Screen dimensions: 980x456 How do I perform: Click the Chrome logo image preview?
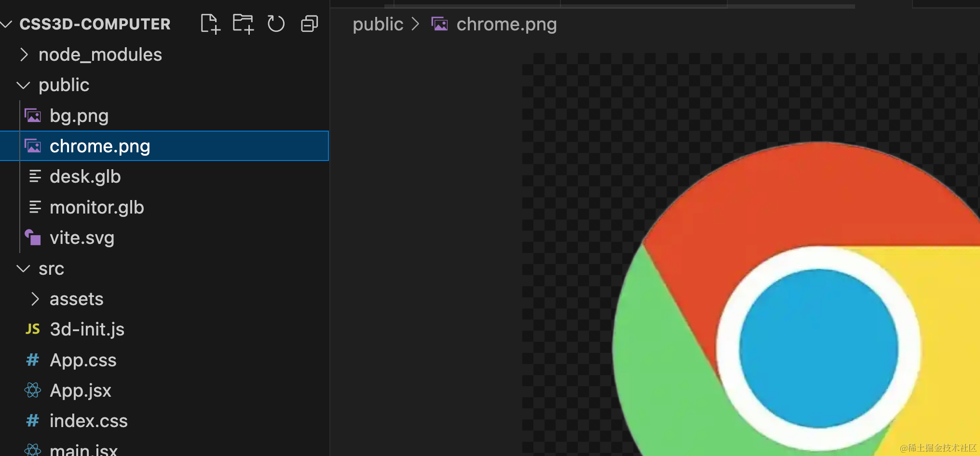[796, 299]
